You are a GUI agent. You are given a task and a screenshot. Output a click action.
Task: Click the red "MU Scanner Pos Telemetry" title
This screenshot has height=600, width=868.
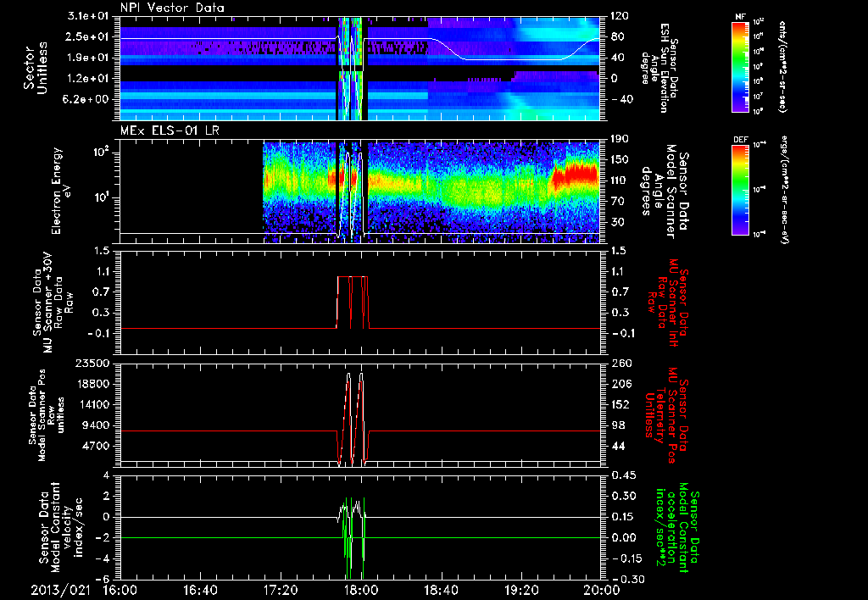[667, 415]
